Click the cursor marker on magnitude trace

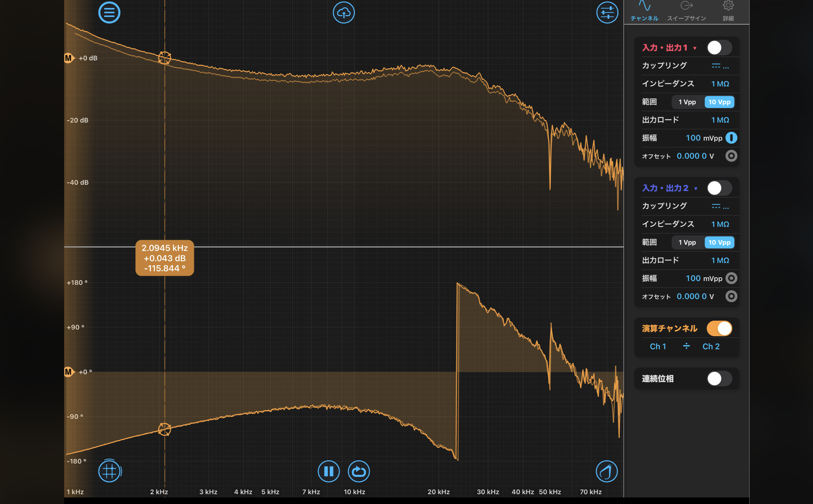pyautogui.click(x=164, y=58)
